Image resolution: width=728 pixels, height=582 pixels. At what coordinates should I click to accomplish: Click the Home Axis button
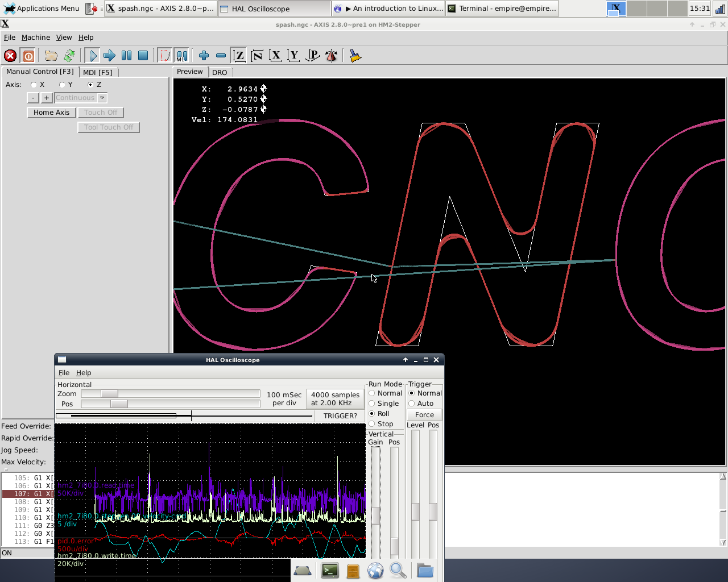51,113
